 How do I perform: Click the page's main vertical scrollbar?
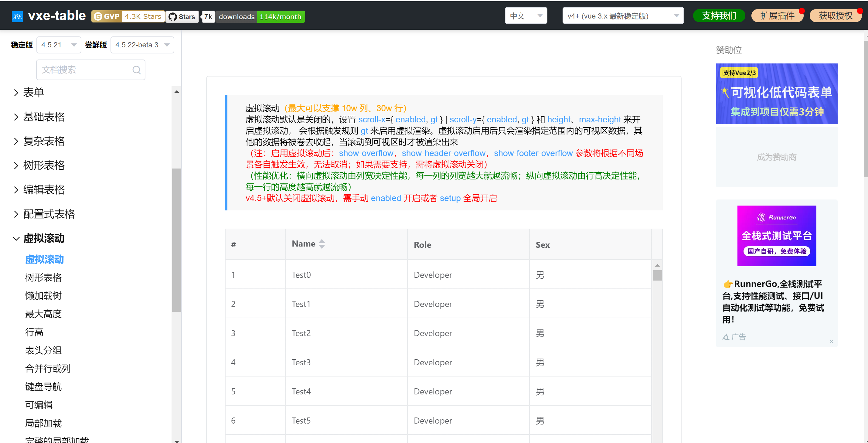[x=865, y=108]
